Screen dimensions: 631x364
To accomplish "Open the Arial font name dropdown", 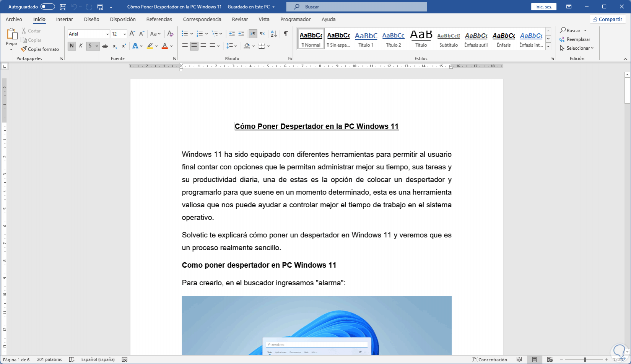I will click(107, 34).
